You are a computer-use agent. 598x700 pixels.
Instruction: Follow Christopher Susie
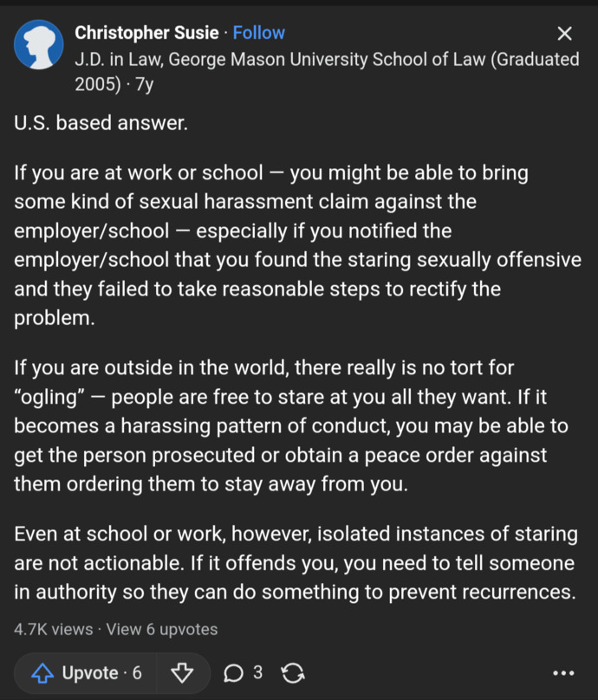pos(258,33)
